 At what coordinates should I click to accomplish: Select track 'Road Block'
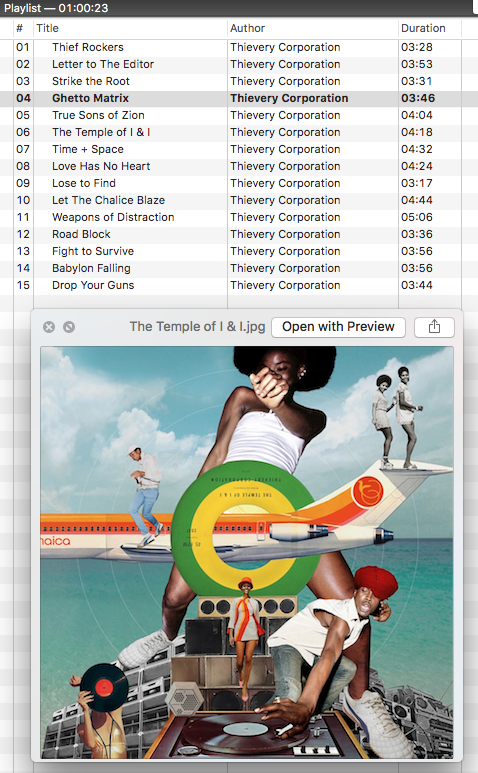[81, 234]
